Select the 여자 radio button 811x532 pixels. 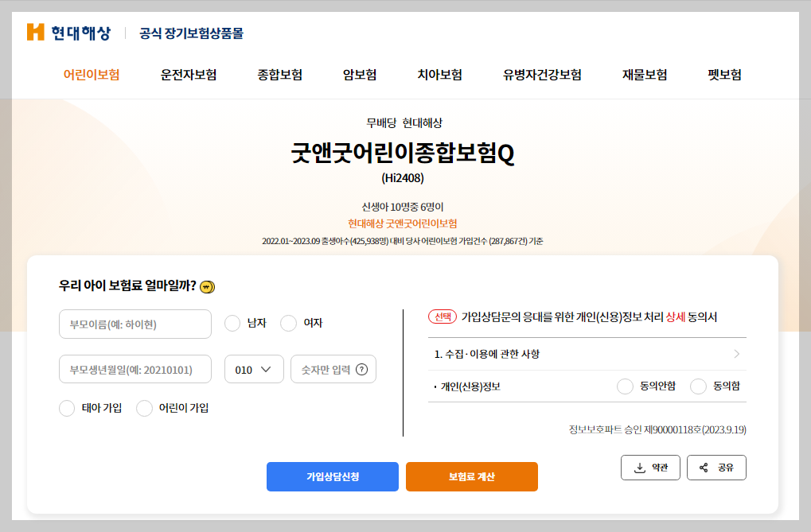[x=288, y=323]
